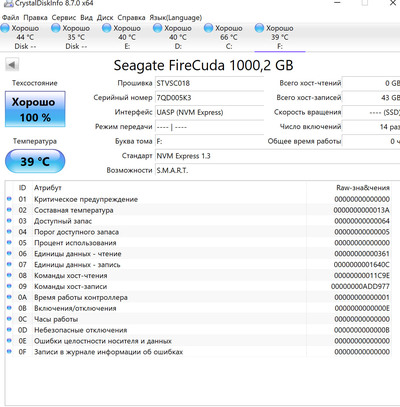Open the Сервис menu
Screen dimensions: 400x407
click(64, 17)
